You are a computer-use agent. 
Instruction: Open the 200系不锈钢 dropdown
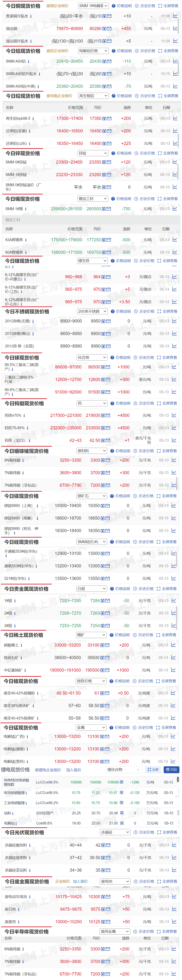[x=93, y=312]
